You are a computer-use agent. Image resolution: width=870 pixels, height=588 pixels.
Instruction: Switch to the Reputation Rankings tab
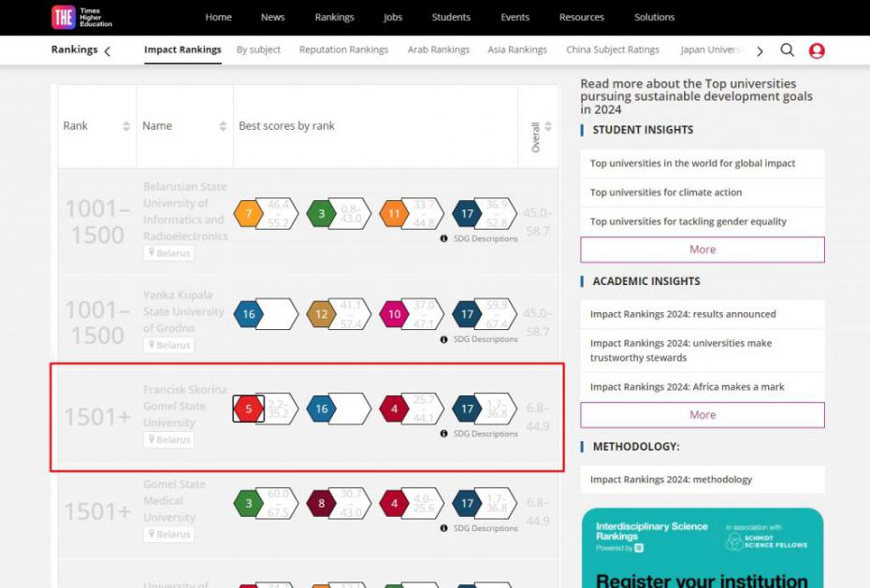[343, 50]
